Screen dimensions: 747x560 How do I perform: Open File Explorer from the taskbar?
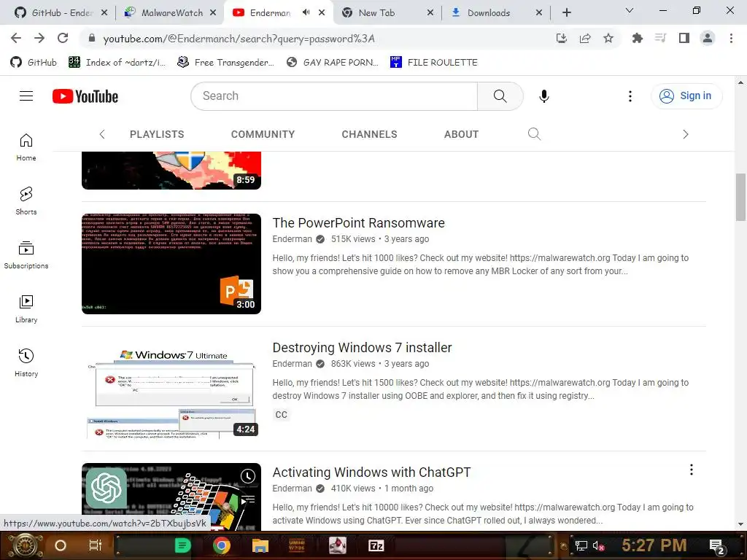pos(260,545)
